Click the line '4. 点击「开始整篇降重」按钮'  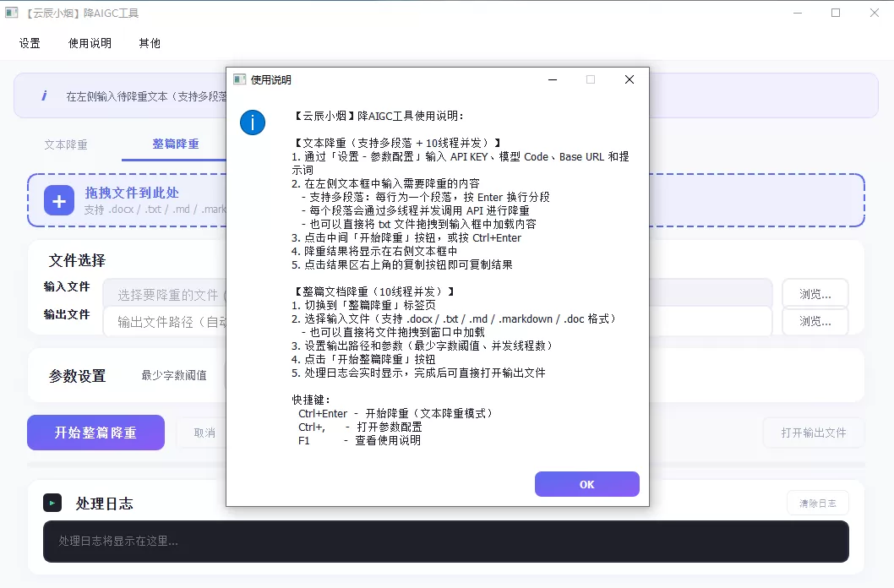[x=363, y=360]
